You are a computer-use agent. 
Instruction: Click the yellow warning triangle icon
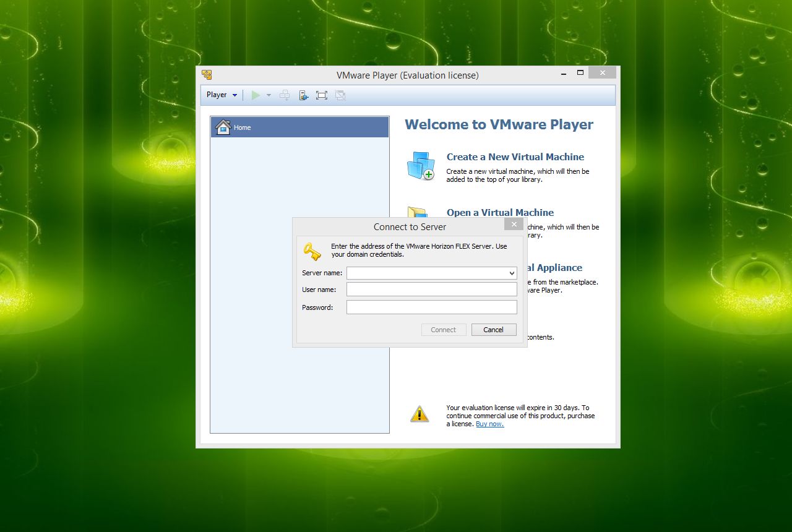(420, 414)
